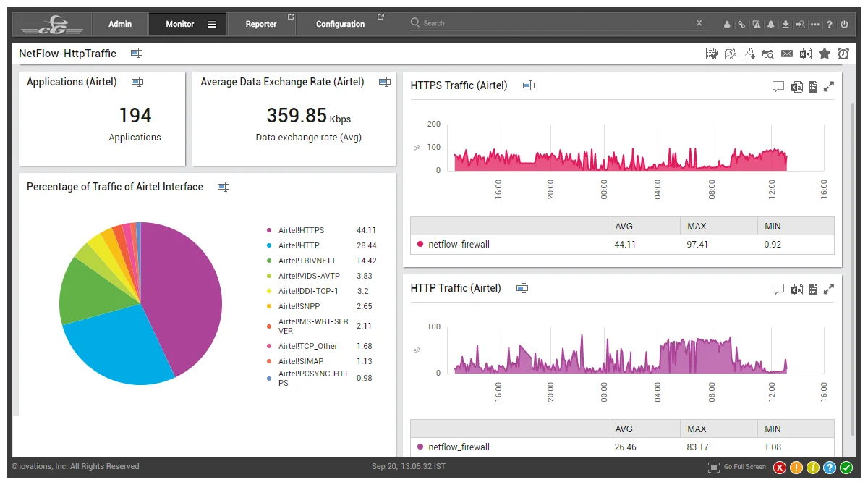The image size is (868, 485).
Task: Show minor alarms with yellow info icon
Action: coord(813,468)
